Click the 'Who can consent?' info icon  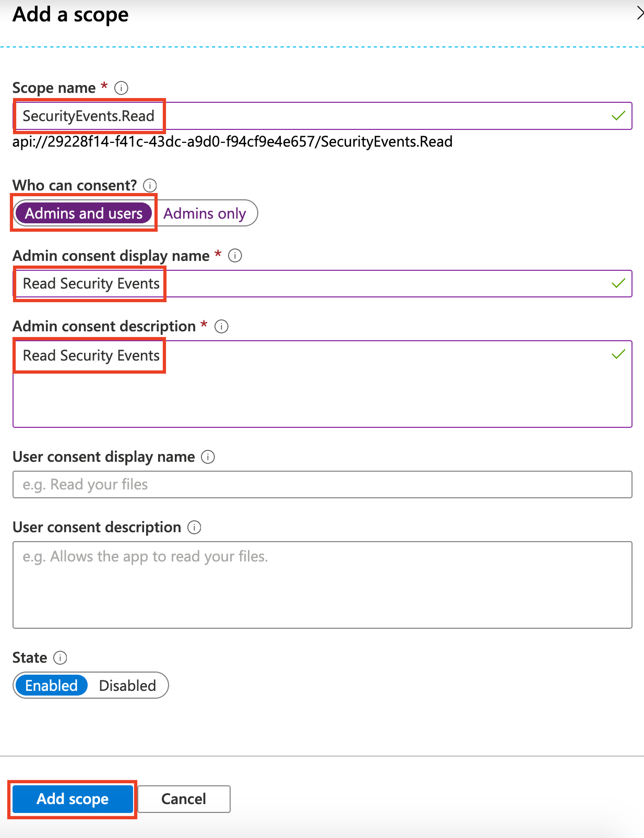pyautogui.click(x=150, y=185)
